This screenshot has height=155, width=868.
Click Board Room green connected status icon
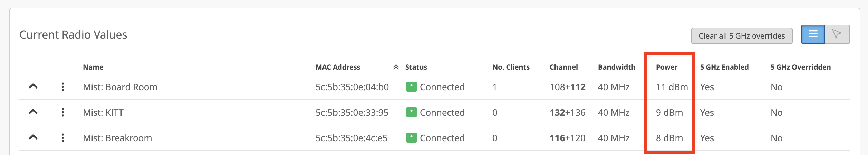[x=411, y=87]
